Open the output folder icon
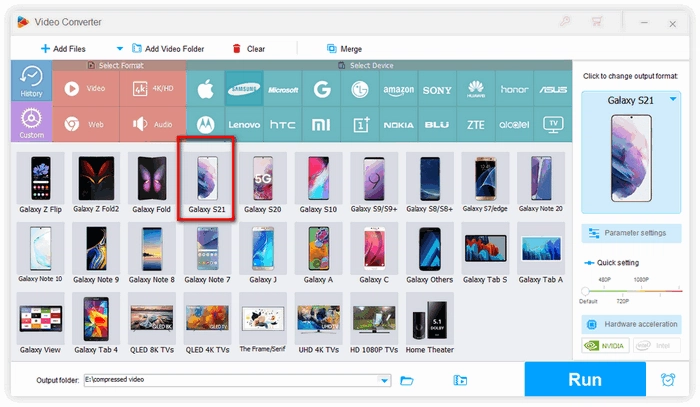This screenshot has width=700, height=407. click(407, 380)
